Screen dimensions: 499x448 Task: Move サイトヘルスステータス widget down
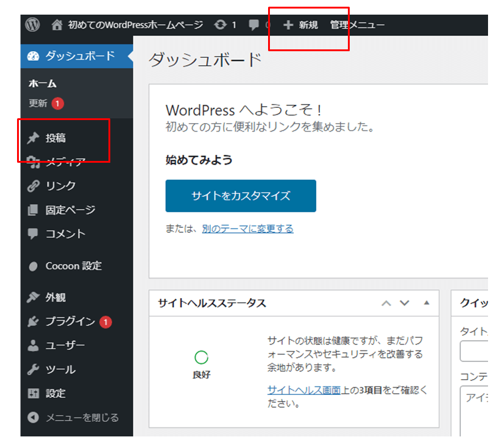(x=405, y=303)
